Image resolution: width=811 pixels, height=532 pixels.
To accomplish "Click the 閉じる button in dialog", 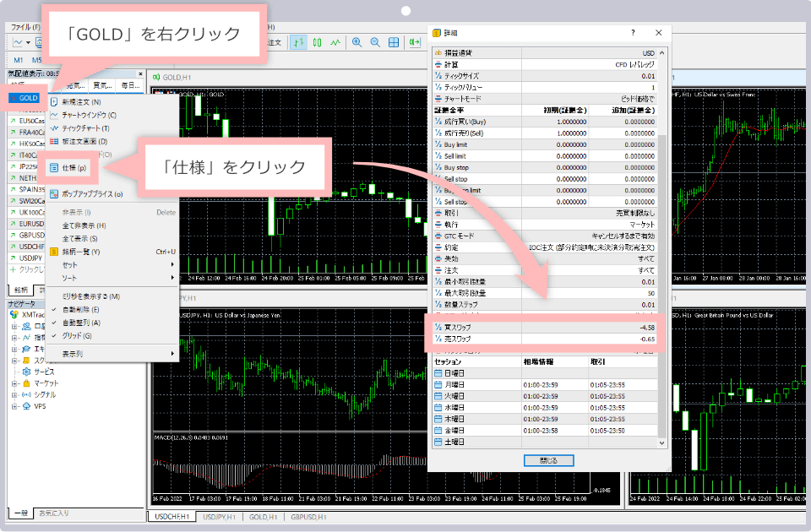I will coord(549,460).
